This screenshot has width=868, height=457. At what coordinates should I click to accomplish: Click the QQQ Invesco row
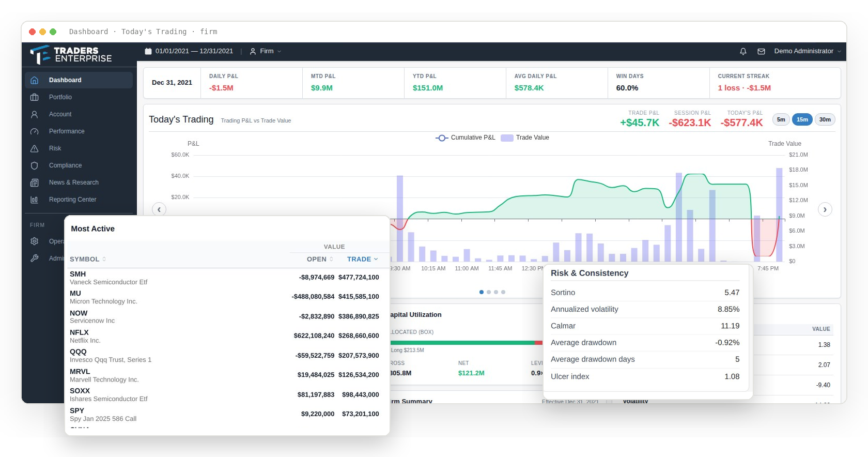pyautogui.click(x=226, y=356)
